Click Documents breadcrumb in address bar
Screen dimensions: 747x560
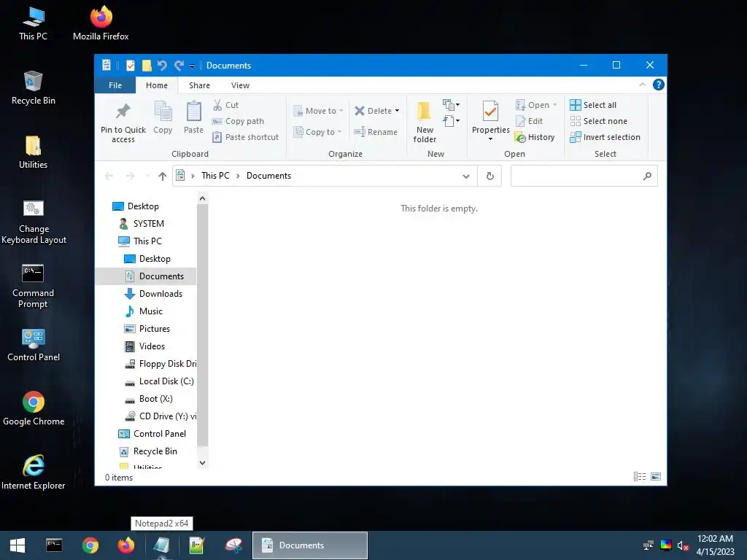point(268,176)
